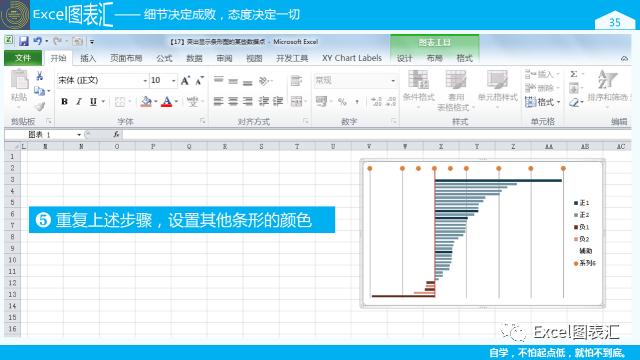The width and height of the screenshot is (640, 360).
Task: Open the font name dropdown
Action: tap(145, 80)
